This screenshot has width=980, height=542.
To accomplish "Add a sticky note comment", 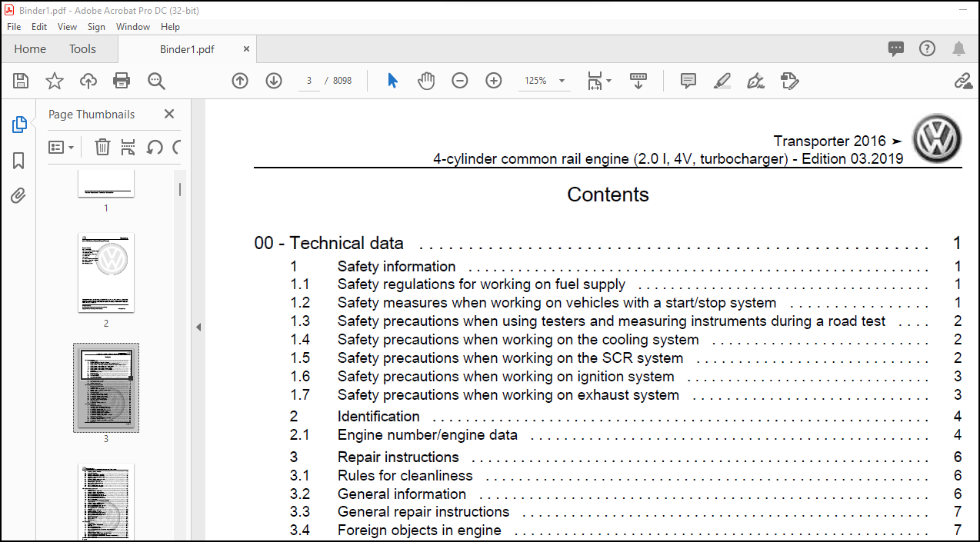I will click(688, 81).
